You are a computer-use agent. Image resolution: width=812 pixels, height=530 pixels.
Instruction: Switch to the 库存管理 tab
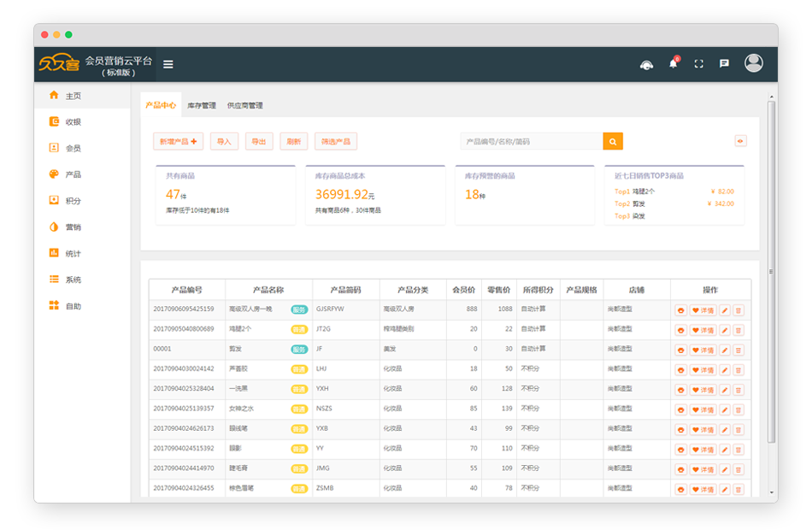coord(202,106)
